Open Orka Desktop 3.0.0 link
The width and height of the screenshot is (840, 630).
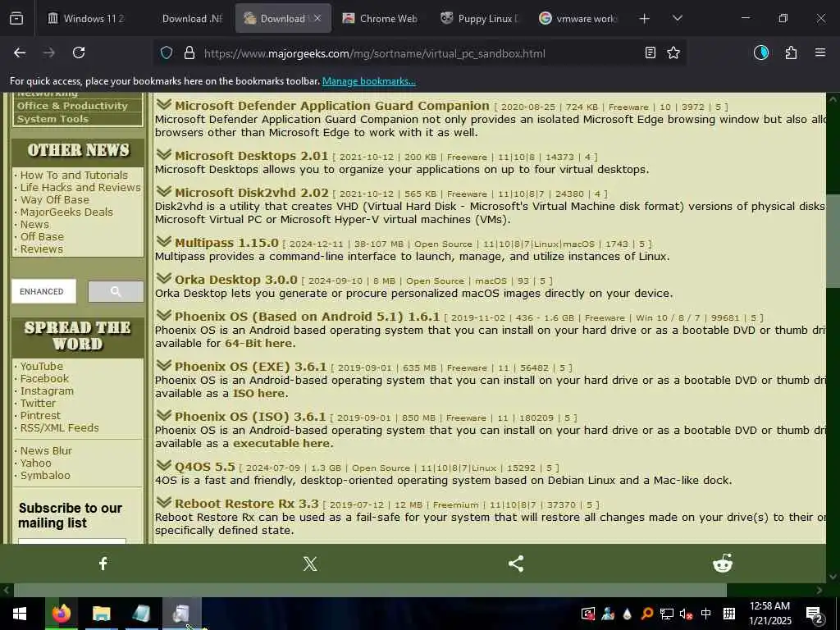(x=235, y=281)
